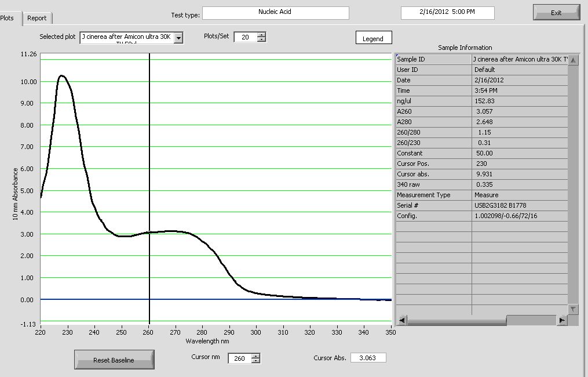Click the Test type Nucleic Acid field
The width and height of the screenshot is (588, 377).
(275, 13)
